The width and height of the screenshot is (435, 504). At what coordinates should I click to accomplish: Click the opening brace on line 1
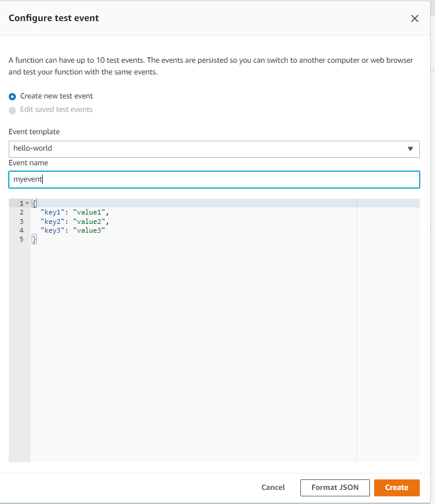coord(34,203)
